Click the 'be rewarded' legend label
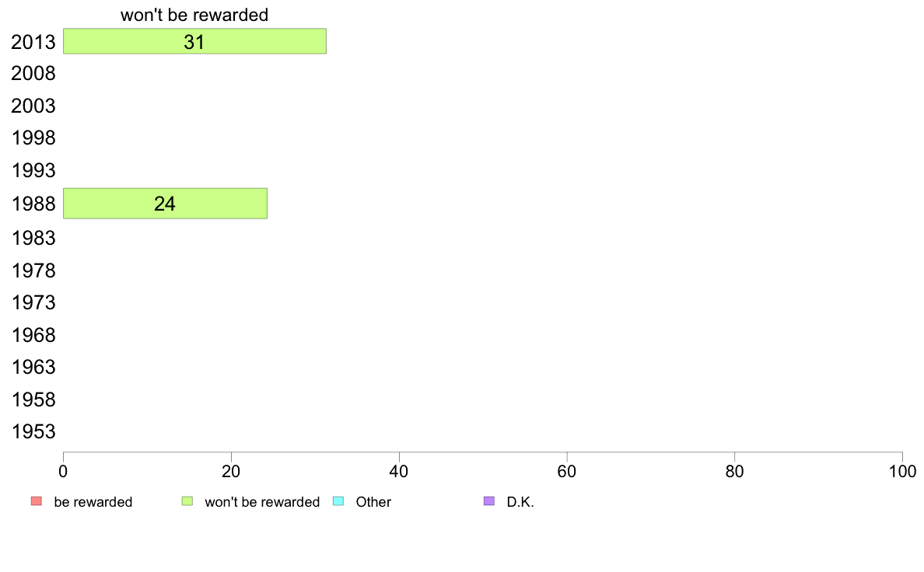Viewport: 924px width, 572px height. tap(93, 502)
